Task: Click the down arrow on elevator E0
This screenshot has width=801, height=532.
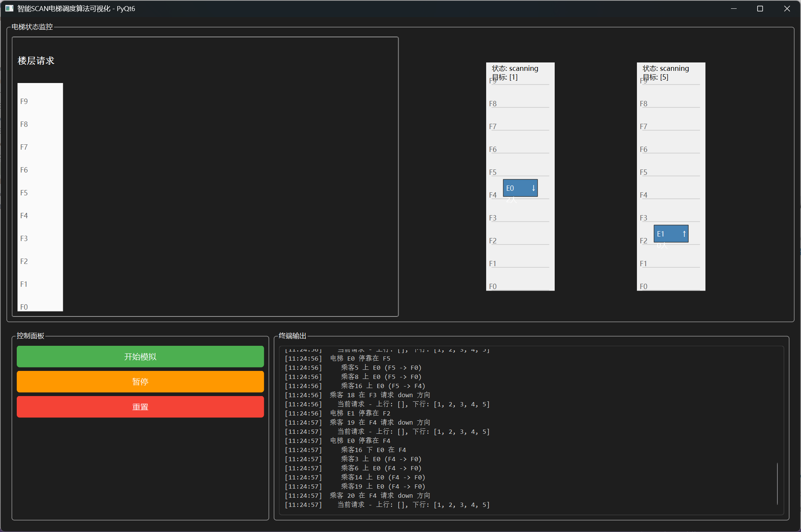Action: click(x=533, y=188)
